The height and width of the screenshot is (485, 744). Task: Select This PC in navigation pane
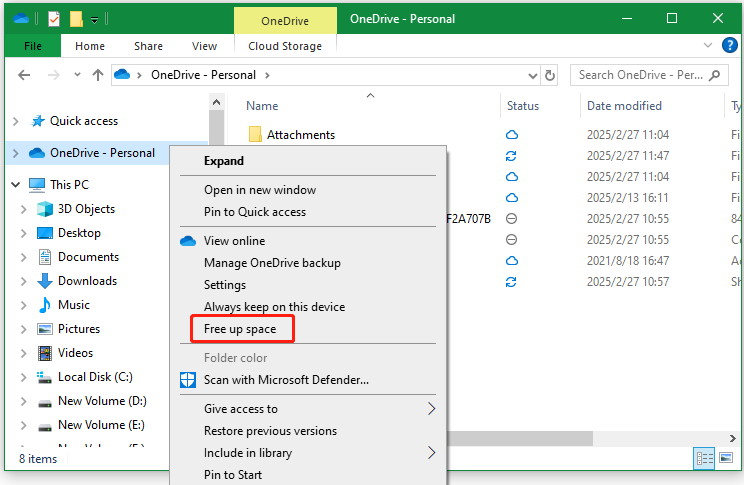[x=69, y=185]
